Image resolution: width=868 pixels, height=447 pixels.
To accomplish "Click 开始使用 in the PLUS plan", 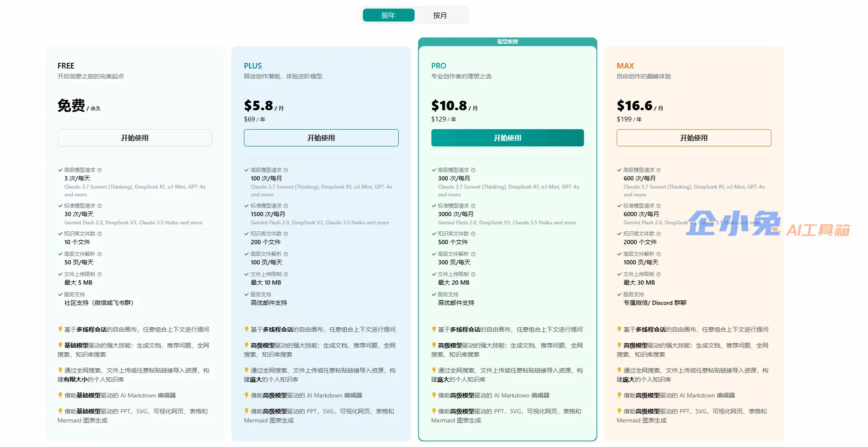I will (x=321, y=138).
